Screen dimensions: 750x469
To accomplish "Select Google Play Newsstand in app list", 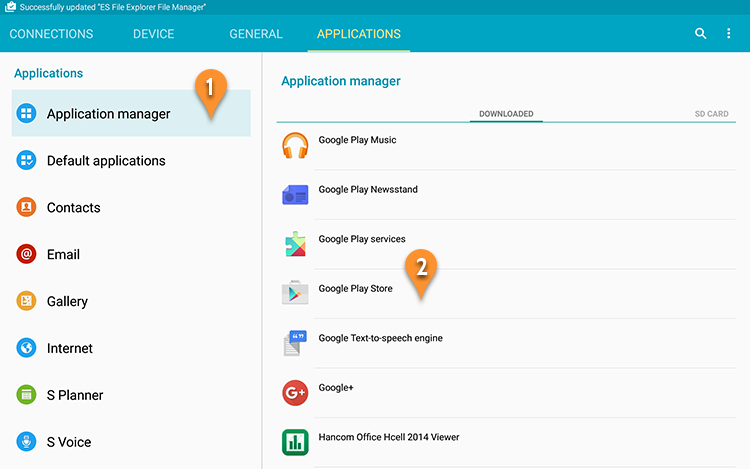I will [x=506, y=195].
